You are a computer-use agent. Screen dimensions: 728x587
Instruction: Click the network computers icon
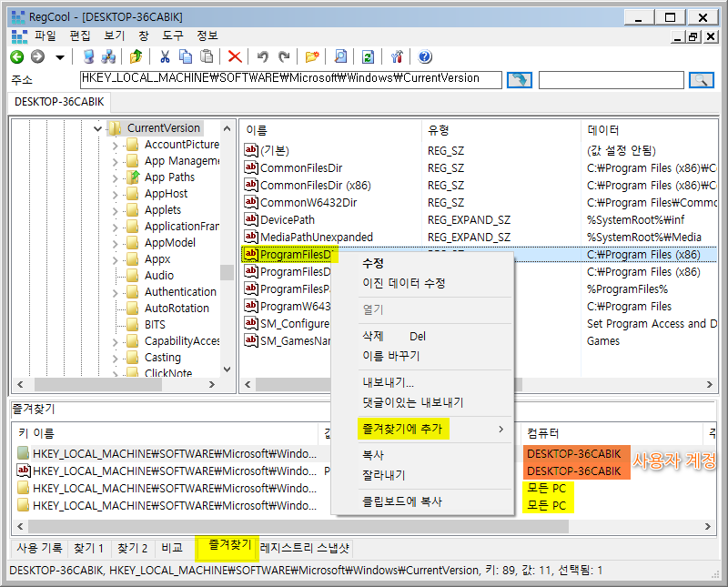108,56
